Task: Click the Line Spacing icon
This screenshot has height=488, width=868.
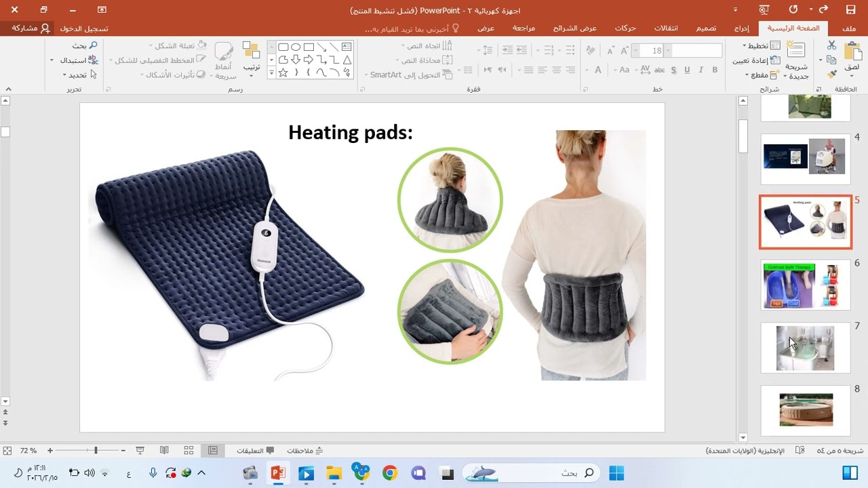Action: coord(486,51)
